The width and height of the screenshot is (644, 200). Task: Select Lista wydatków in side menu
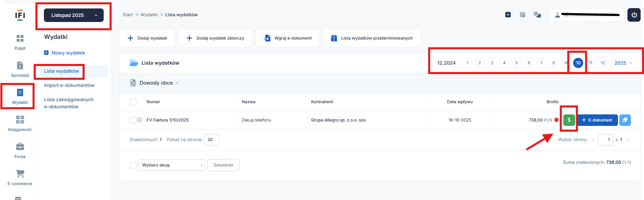tap(61, 71)
